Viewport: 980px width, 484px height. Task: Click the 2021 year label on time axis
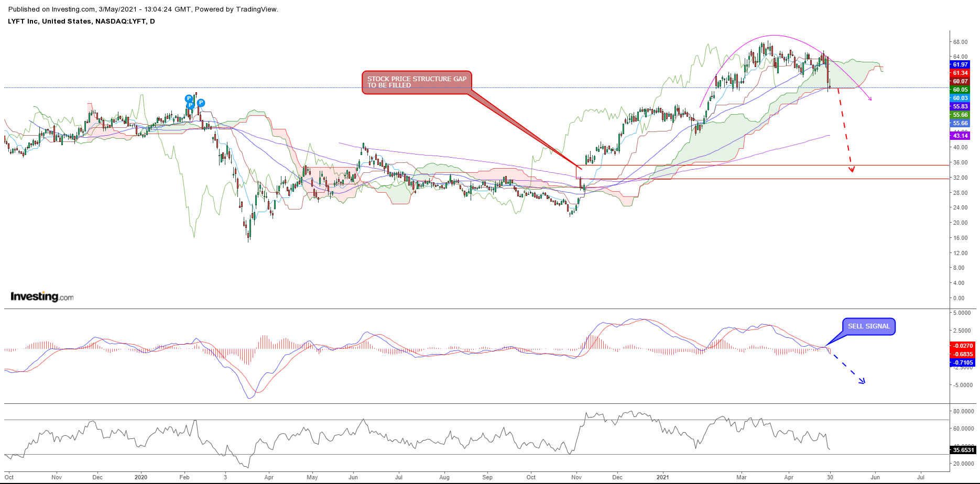(x=662, y=478)
